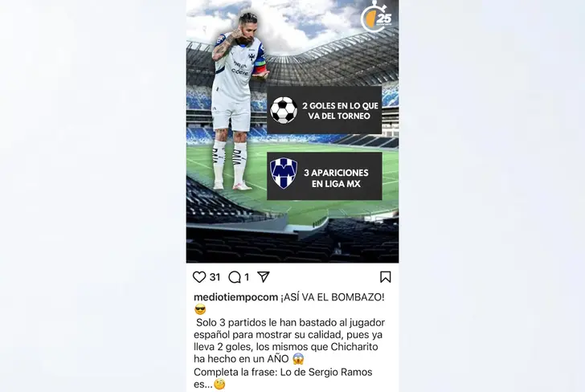Screen dimensions: 585x392
Task: Click the '2 GOLES EN LO QUE VA DEL TORNEO' panel
Action: (x=324, y=110)
